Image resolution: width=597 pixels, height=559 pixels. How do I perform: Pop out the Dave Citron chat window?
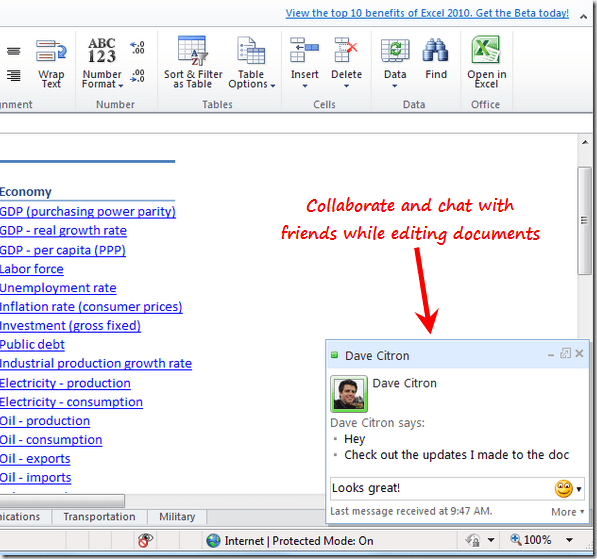coord(565,353)
